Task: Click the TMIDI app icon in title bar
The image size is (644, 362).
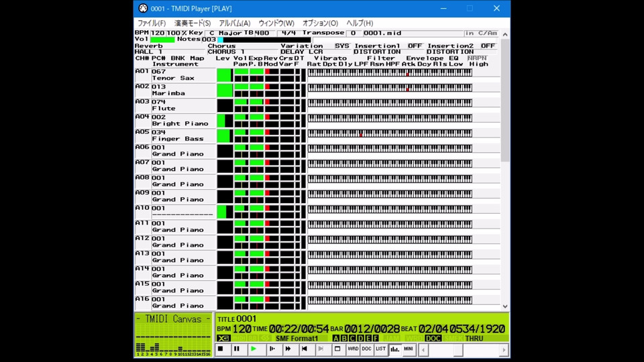Action: [142, 8]
